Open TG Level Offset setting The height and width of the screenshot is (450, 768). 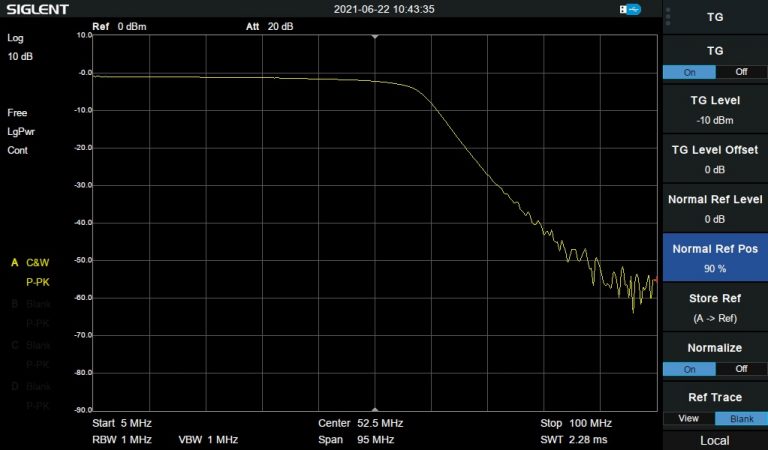tap(714, 159)
